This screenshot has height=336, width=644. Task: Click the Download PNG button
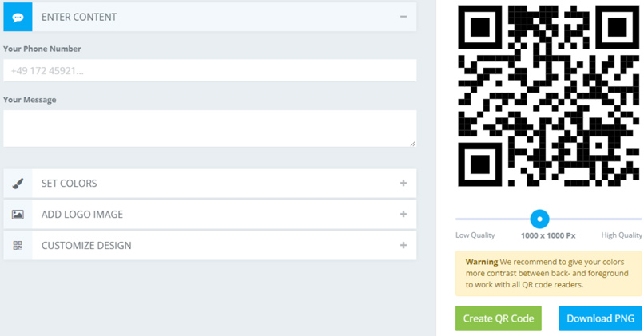click(x=601, y=318)
